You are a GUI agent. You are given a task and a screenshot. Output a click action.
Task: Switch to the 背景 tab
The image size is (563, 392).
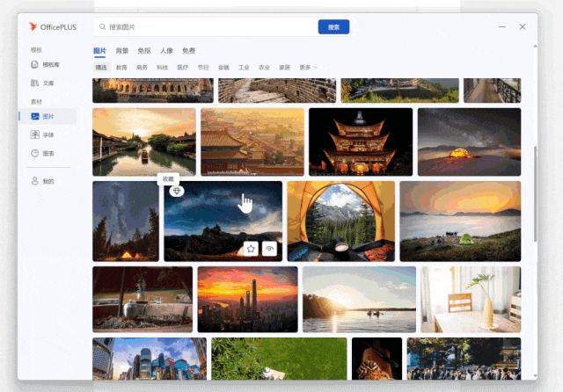pos(122,51)
